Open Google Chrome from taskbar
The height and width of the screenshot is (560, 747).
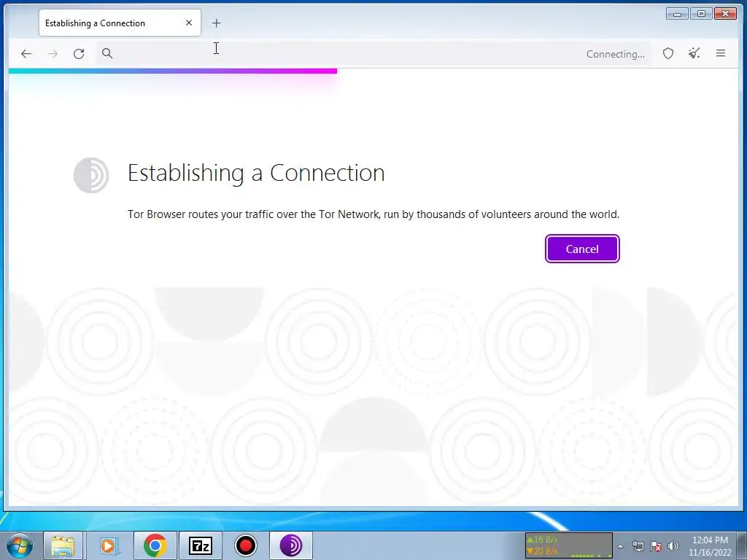(155, 545)
